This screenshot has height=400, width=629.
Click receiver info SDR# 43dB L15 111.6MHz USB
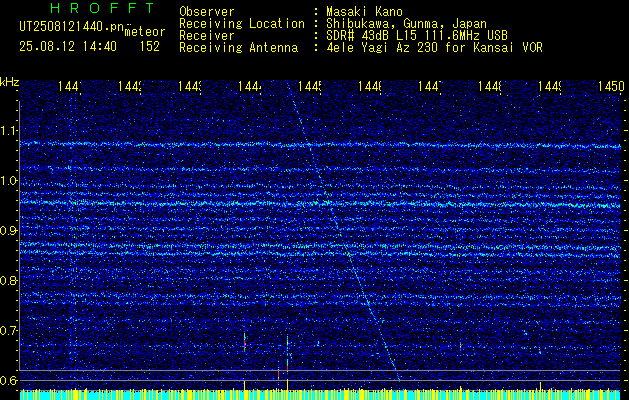(417, 36)
